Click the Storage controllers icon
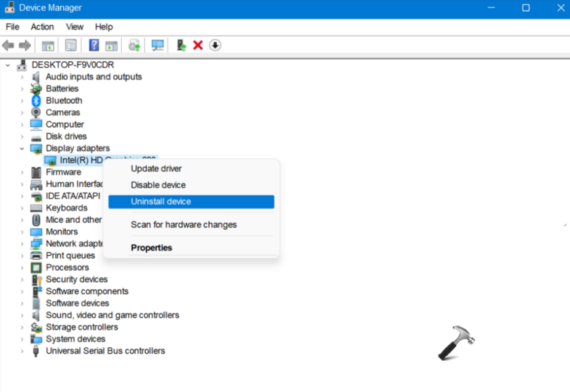Image resolution: width=570 pixels, height=392 pixels. pos(36,327)
